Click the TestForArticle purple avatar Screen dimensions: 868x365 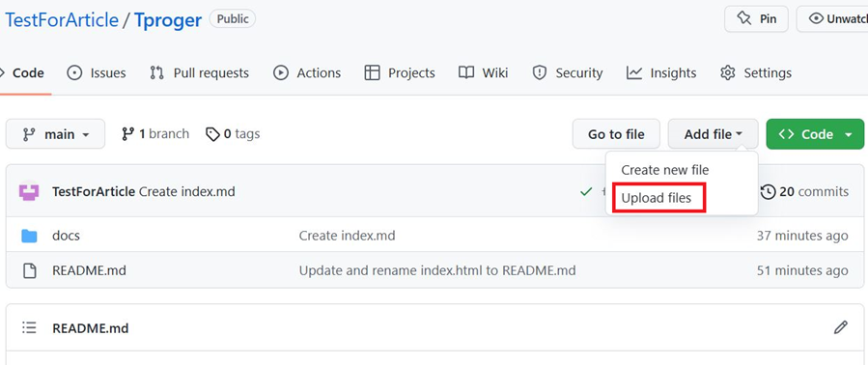click(29, 192)
